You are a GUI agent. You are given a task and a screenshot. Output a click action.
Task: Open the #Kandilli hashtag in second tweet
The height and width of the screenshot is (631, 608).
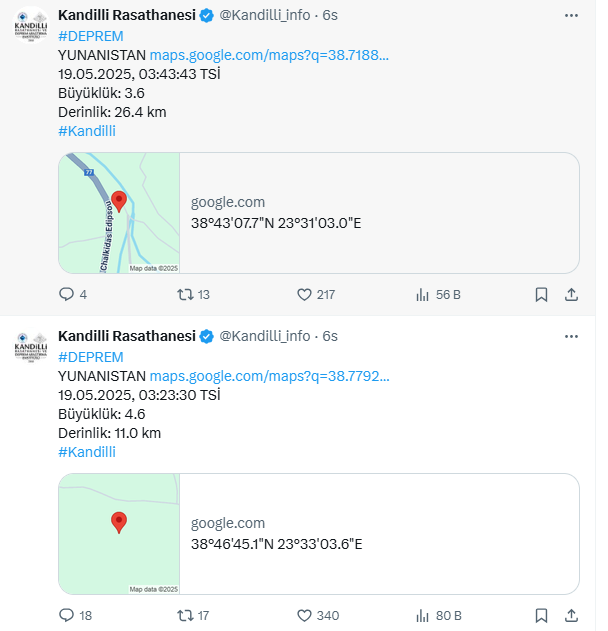(x=87, y=452)
